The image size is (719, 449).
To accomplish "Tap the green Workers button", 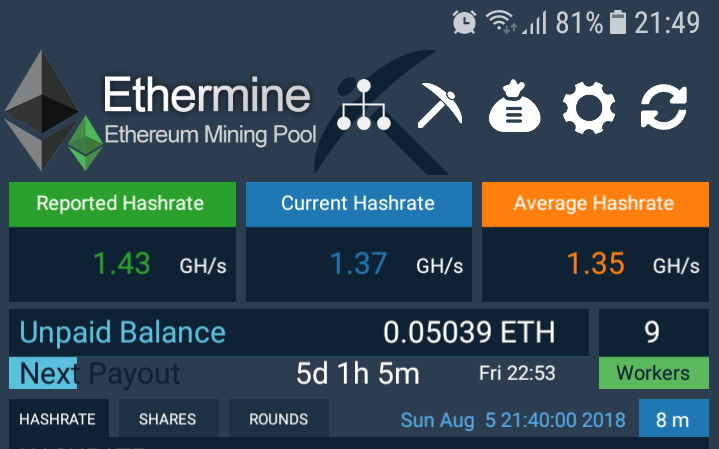I will 653,373.
